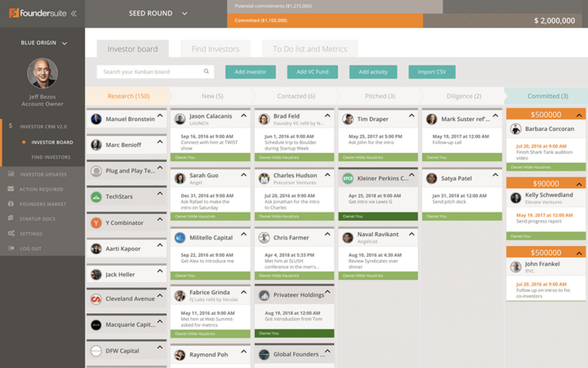Click Plug and Play avatar icon
The height and width of the screenshot is (368, 588).
click(x=96, y=171)
